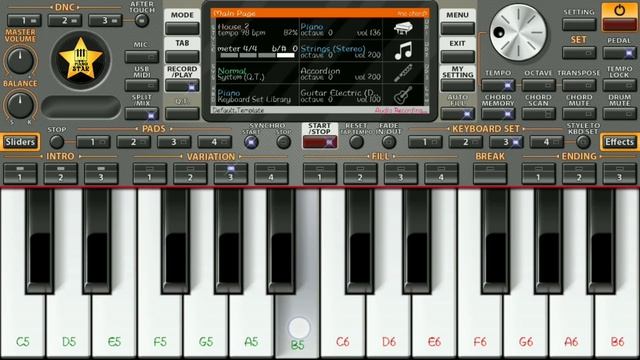Tap the Piano Keyboard Set Library entry
This screenshot has width=640, height=360.
point(257,95)
